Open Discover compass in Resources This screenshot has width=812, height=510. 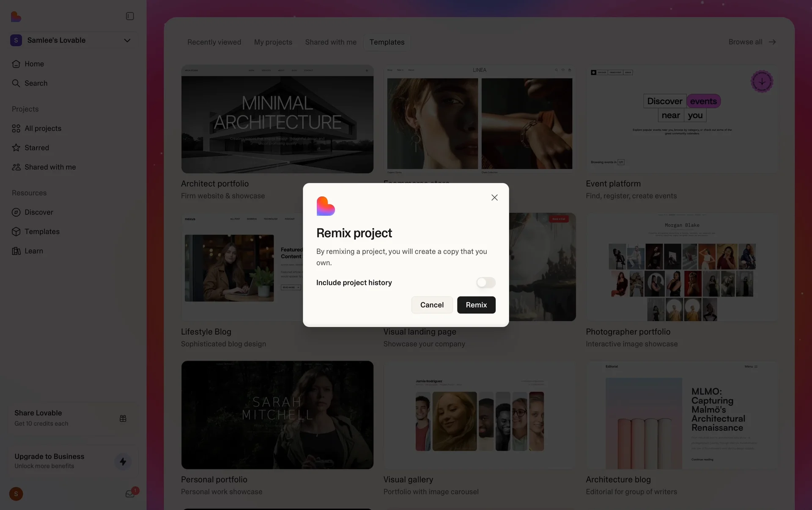pyautogui.click(x=16, y=212)
